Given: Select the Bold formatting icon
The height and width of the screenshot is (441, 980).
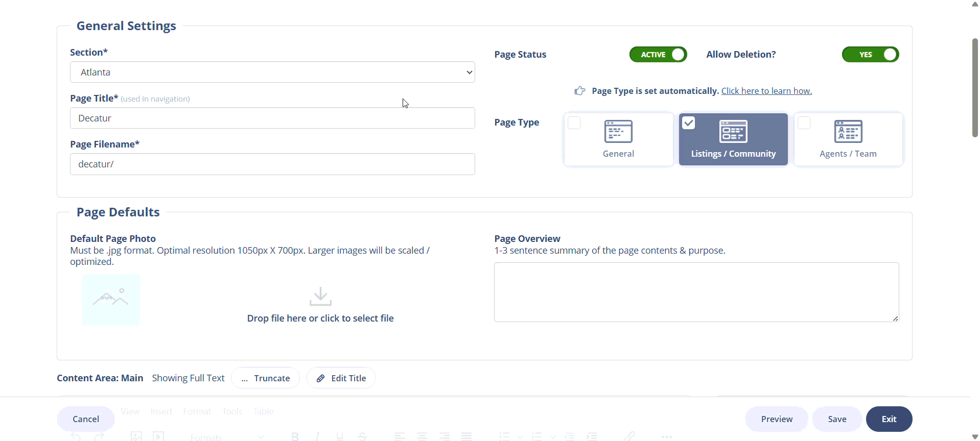Looking at the screenshot, I should pyautogui.click(x=295, y=436).
